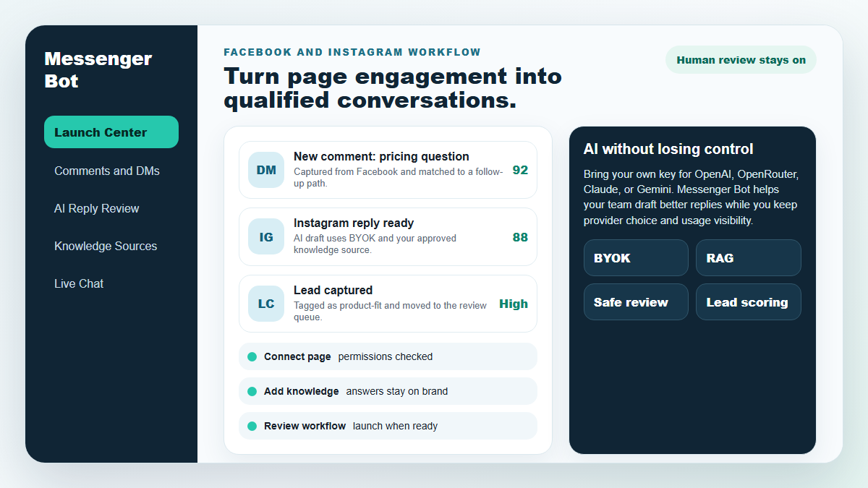Click the DM badge icon

point(266,170)
